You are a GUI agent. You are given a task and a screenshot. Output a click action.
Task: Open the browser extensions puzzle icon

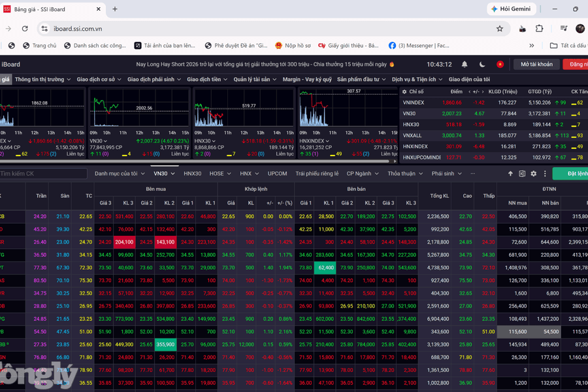[x=539, y=29]
